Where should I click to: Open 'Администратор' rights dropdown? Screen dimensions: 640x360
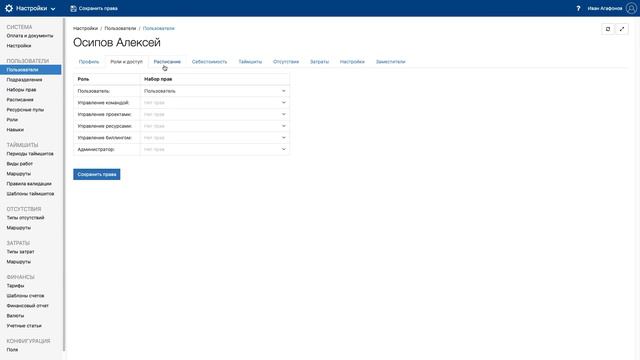[x=215, y=149]
